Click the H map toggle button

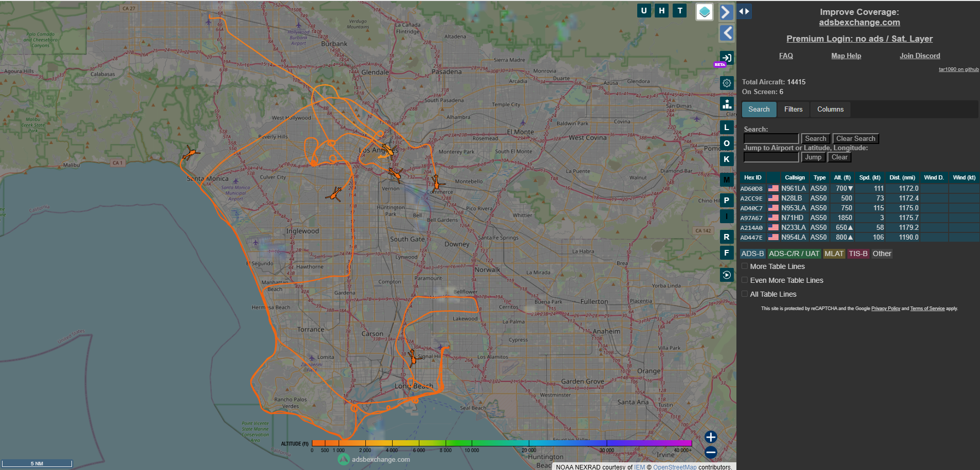[662, 10]
